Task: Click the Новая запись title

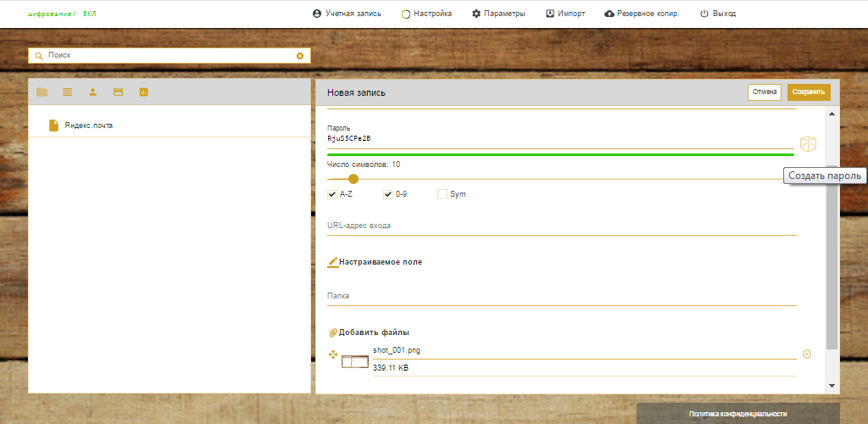Action: (x=356, y=92)
